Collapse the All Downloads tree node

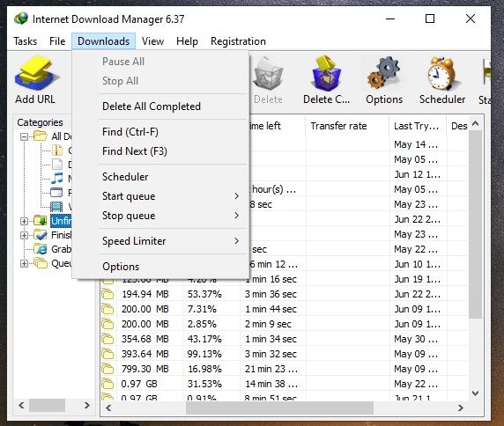tap(24, 136)
